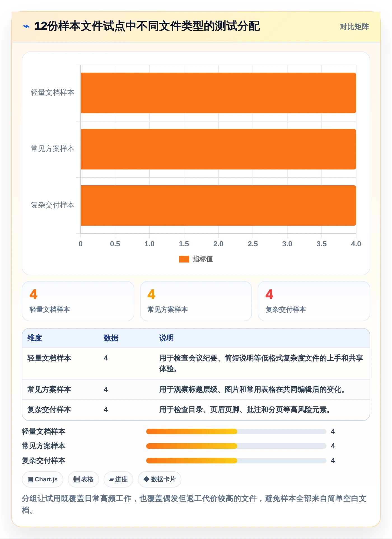The height and width of the screenshot is (539, 392).
Task: Click the 常见方案样本 progress bar
Action: 236,446
